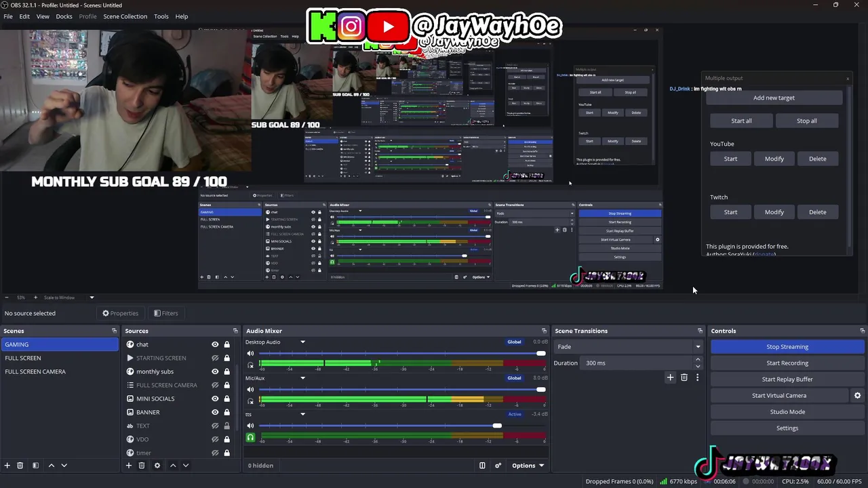
Task: Unlock the chat source lock icon
Action: (x=226, y=344)
